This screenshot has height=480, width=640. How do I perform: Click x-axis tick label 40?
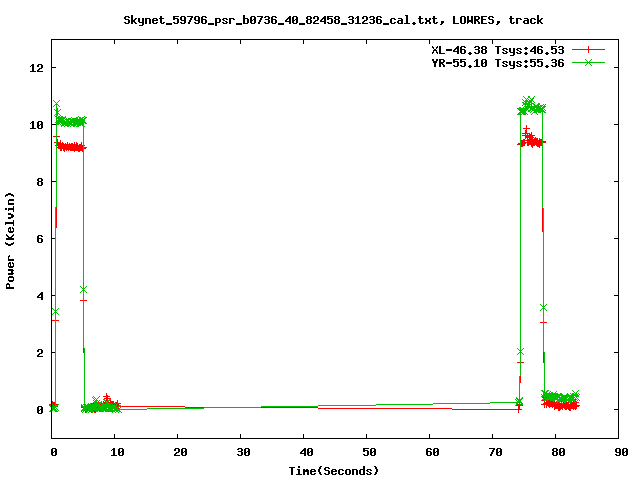click(x=306, y=452)
